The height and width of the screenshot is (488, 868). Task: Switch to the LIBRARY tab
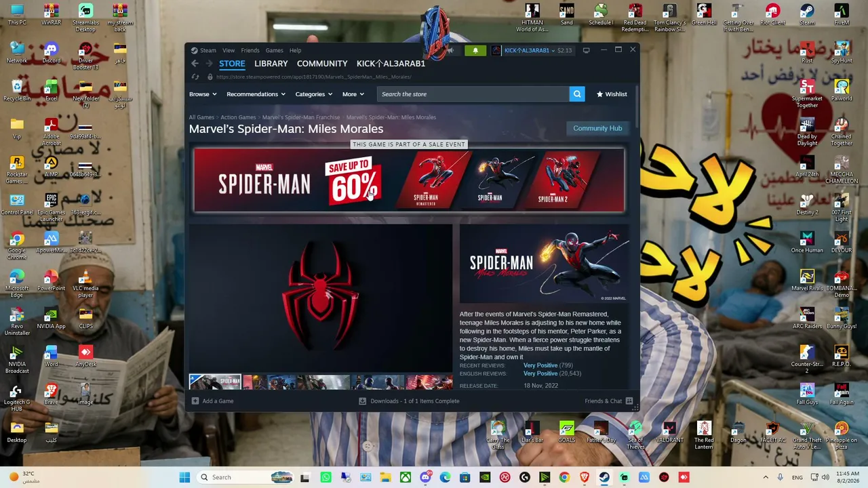point(271,64)
